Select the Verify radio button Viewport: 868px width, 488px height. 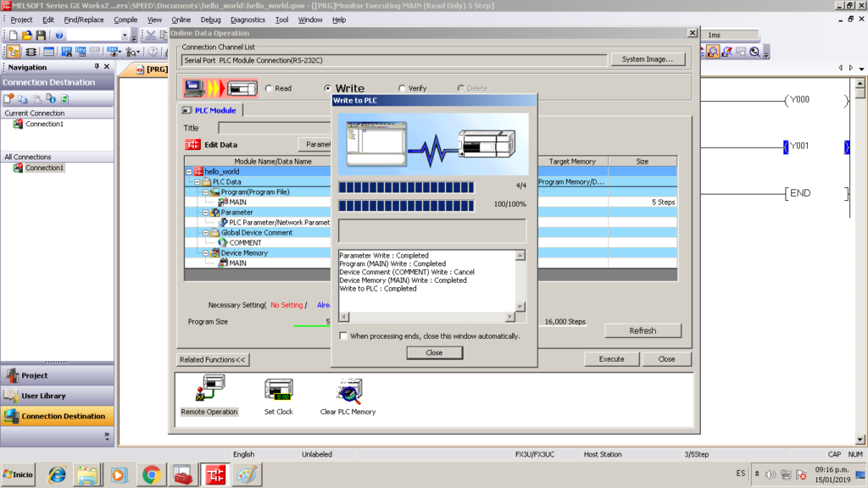pyautogui.click(x=402, y=88)
